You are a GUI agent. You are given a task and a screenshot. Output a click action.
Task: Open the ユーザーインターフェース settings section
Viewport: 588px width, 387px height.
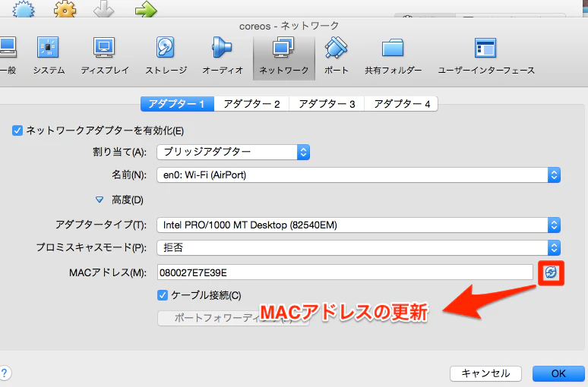point(486,56)
